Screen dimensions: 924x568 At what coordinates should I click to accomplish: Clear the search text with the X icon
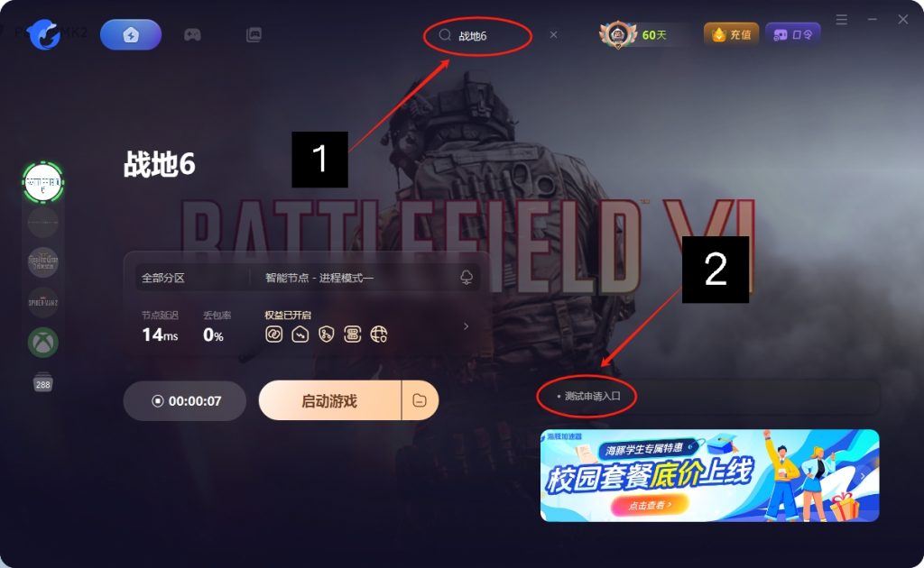click(x=553, y=35)
